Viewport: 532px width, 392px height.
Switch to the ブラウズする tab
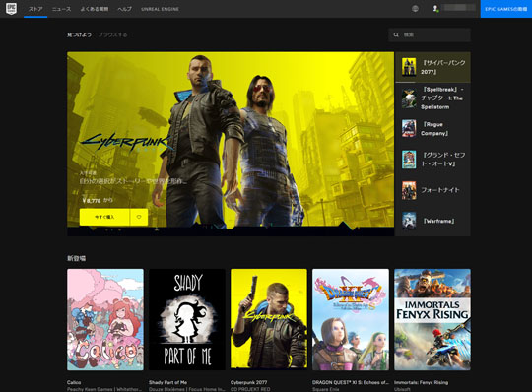(112, 34)
